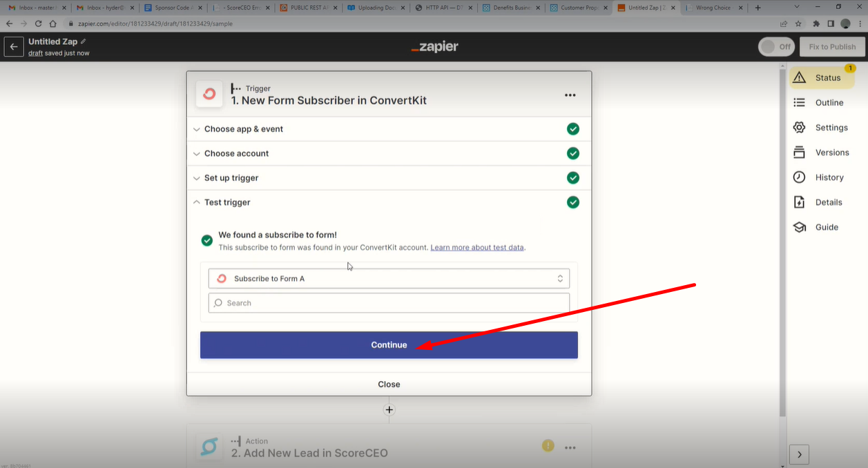This screenshot has height=468, width=868.
Task: Click the Search field in test data
Action: tap(389, 303)
